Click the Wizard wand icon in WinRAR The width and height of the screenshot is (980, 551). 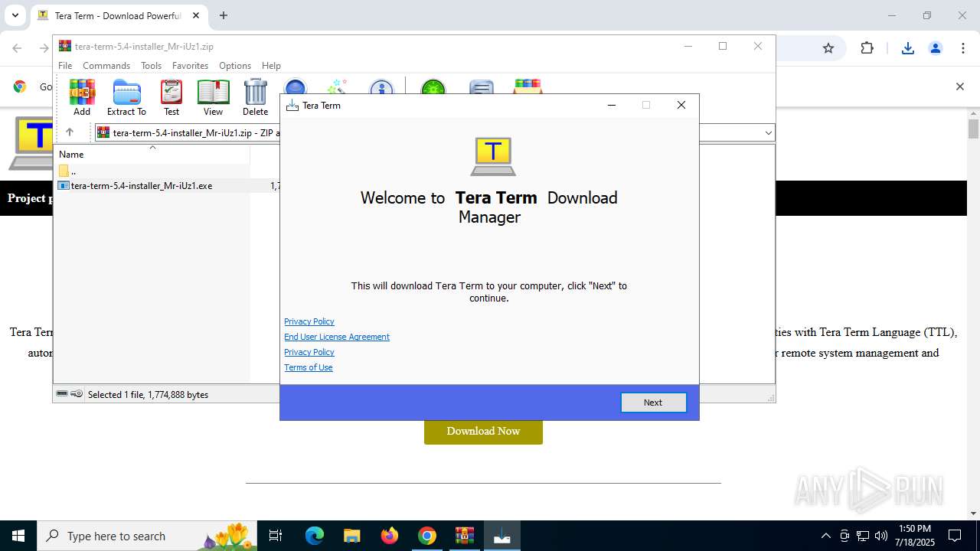pyautogui.click(x=338, y=86)
